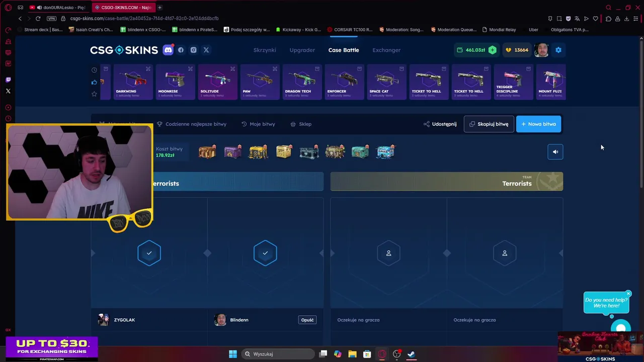Click the SOLITUDE drop card

tap(217, 82)
